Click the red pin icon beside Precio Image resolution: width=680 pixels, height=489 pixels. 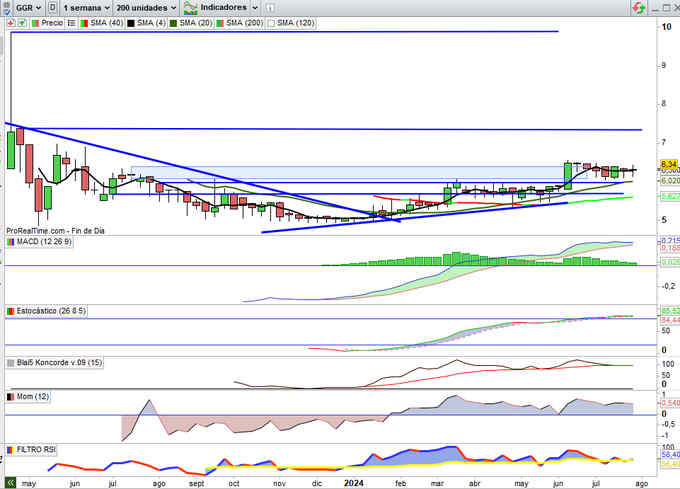tap(11, 23)
